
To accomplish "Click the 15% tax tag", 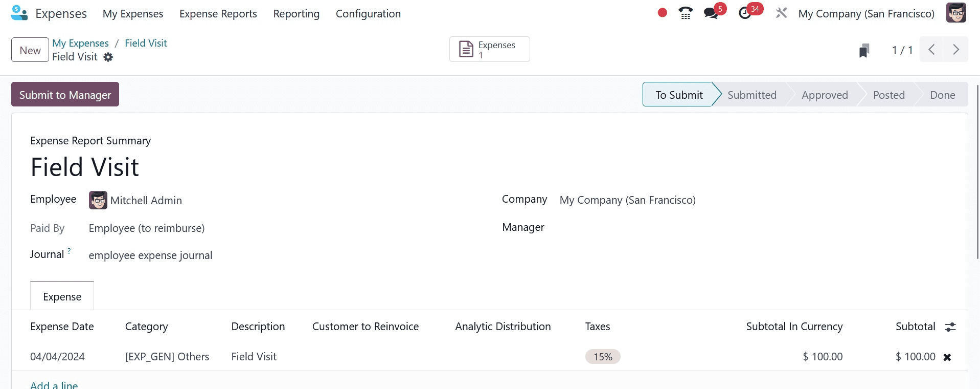I will tap(603, 357).
